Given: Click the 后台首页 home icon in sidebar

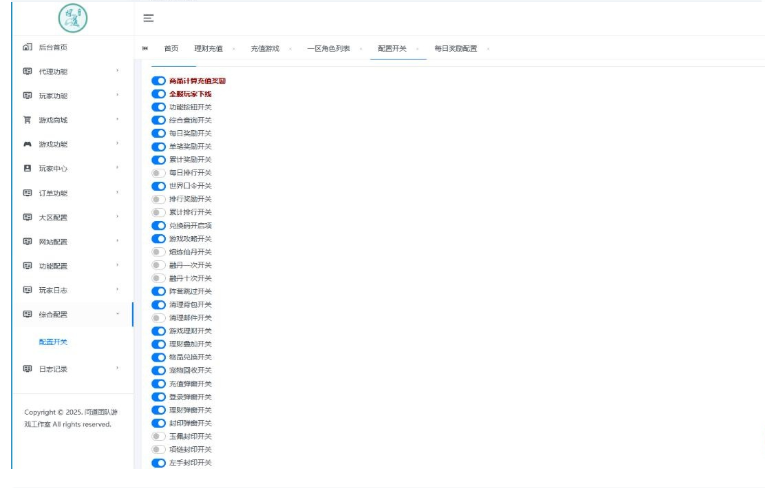Looking at the screenshot, I should (27, 47).
